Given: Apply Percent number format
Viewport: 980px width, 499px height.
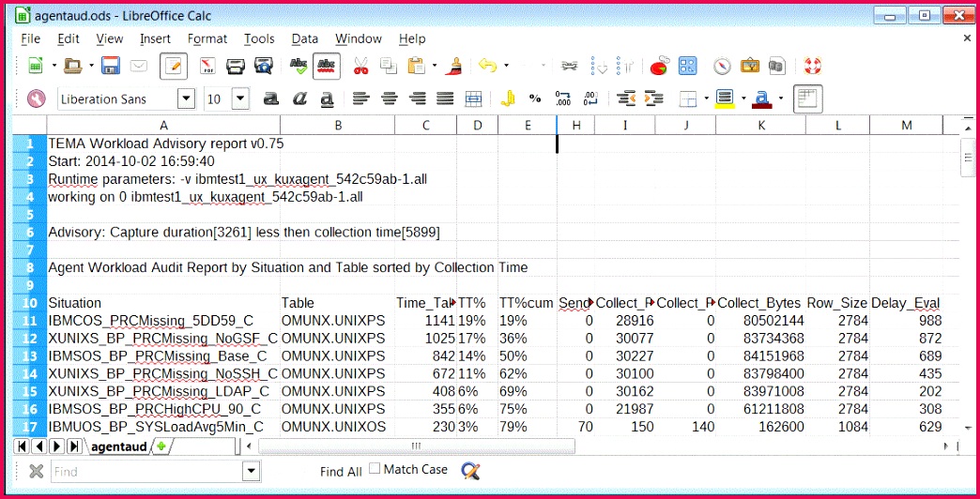Looking at the screenshot, I should point(535,98).
